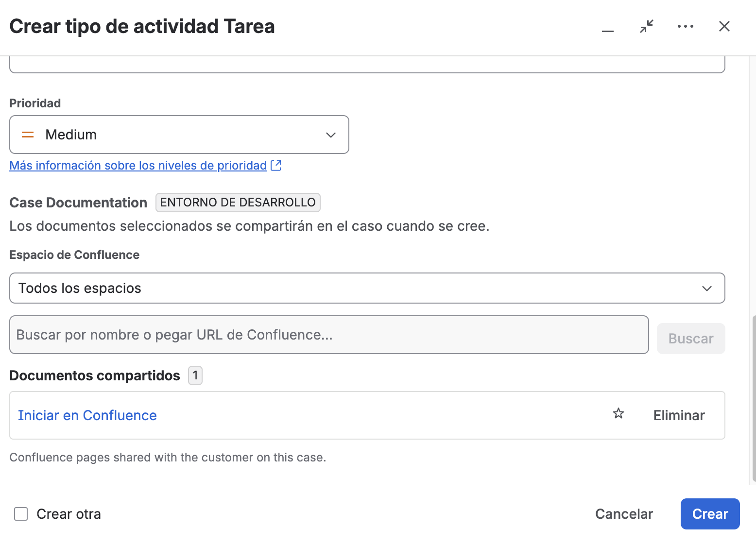756x545 pixels.
Task: Click the Espacio de Confluence label
Action: (x=74, y=255)
